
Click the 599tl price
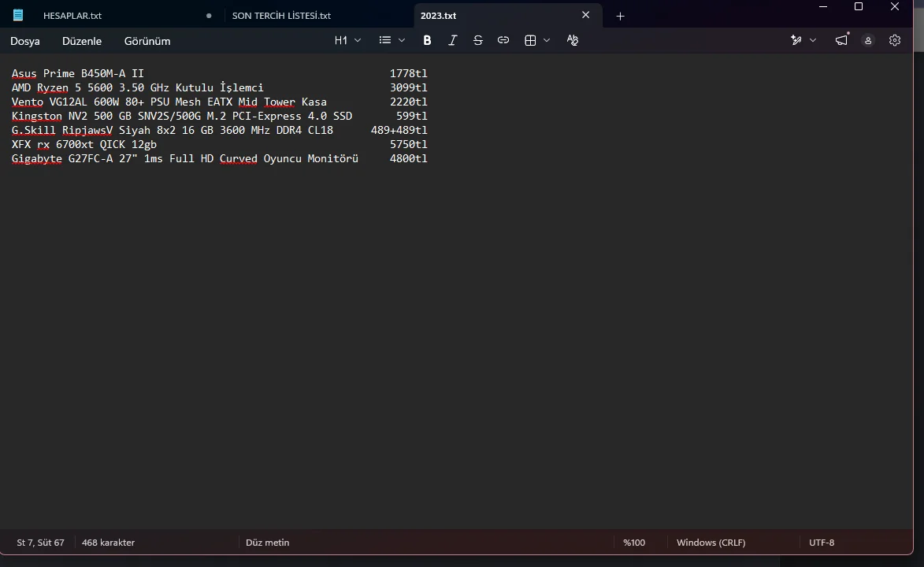pos(412,116)
